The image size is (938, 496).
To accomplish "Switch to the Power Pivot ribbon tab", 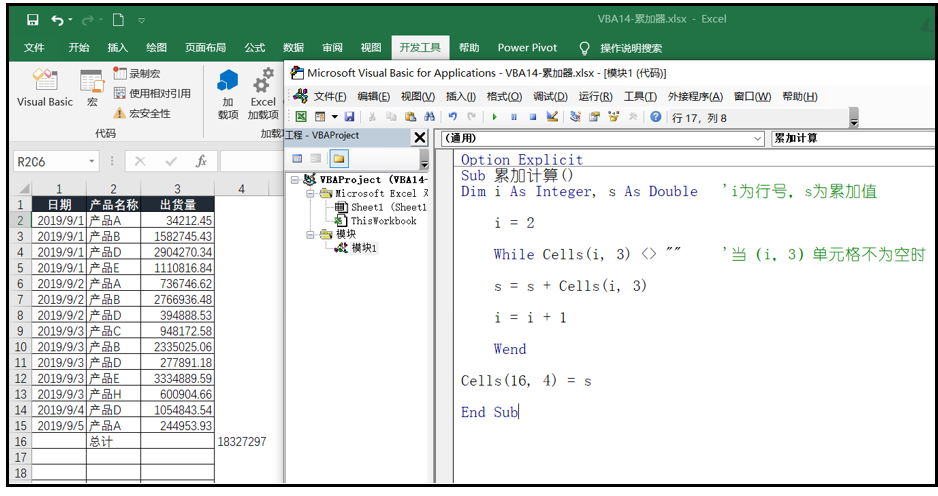I will tap(527, 48).
